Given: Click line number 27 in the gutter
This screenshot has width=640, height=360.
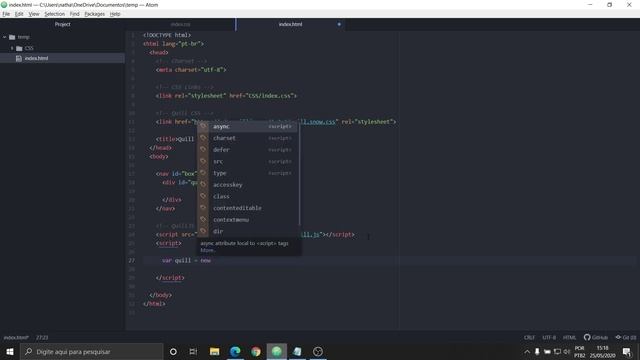Looking at the screenshot, I should click(x=131, y=260).
